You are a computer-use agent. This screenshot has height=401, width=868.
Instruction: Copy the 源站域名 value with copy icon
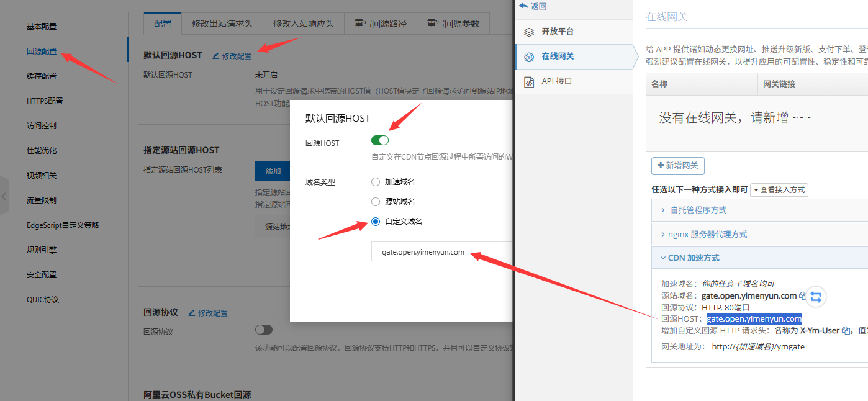pyautogui.click(x=803, y=295)
